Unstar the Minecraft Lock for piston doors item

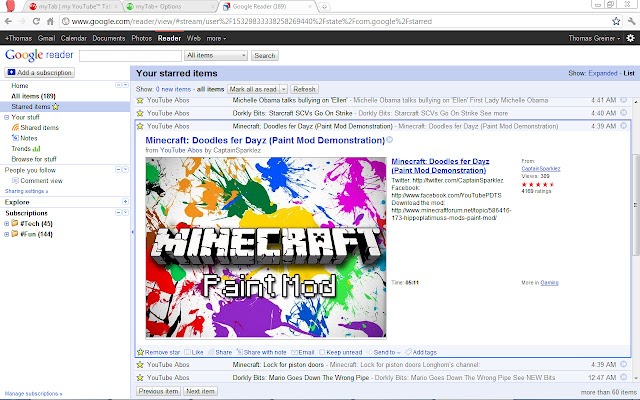(140, 364)
